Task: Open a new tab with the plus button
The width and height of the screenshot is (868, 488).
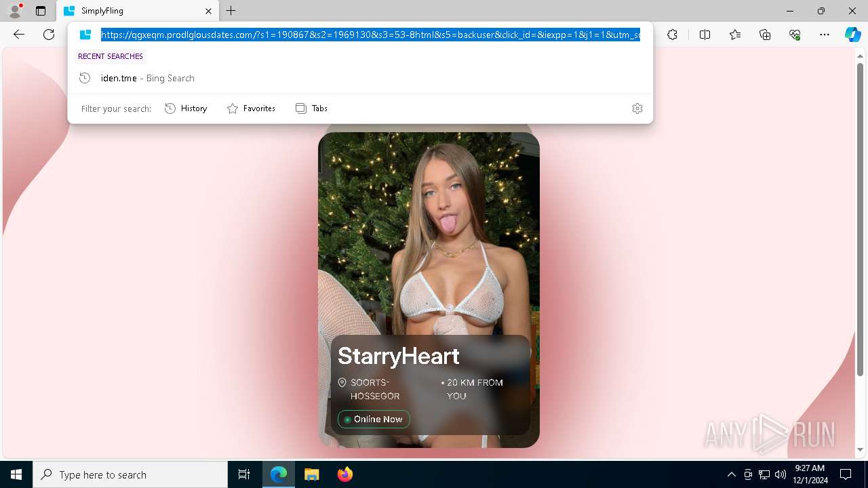Action: pos(231,11)
